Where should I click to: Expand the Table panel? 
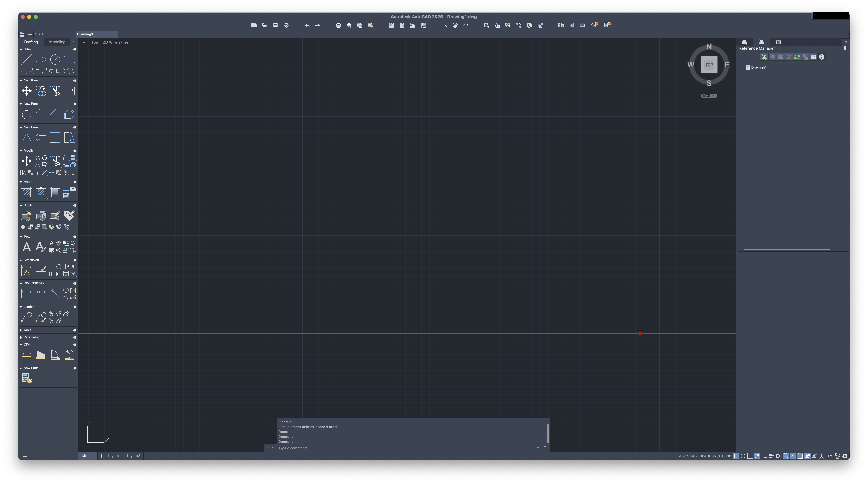coord(21,330)
